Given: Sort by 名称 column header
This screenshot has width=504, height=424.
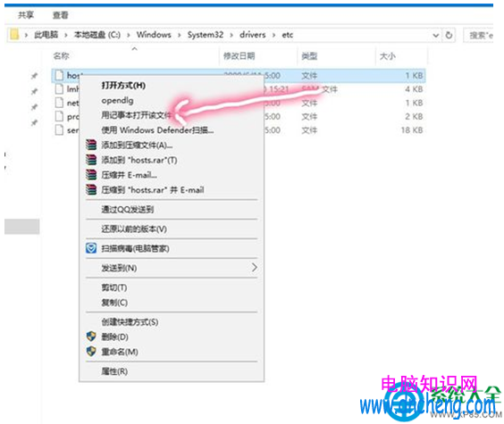Looking at the screenshot, I should [x=61, y=56].
